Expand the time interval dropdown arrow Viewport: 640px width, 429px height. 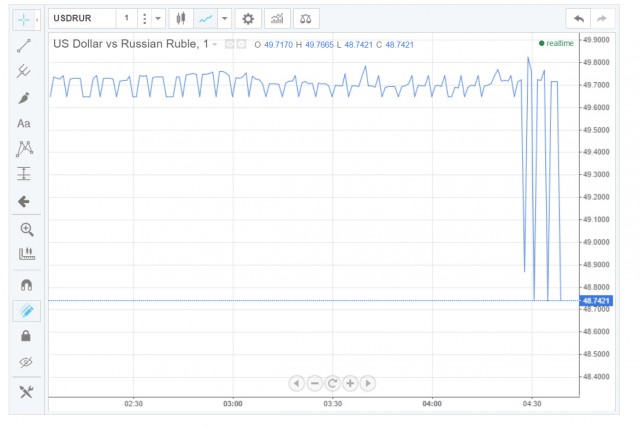click(x=158, y=18)
